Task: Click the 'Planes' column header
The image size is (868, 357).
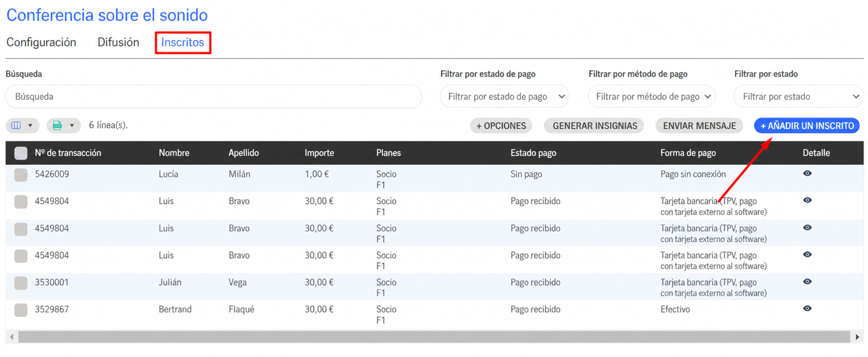Action: [388, 153]
